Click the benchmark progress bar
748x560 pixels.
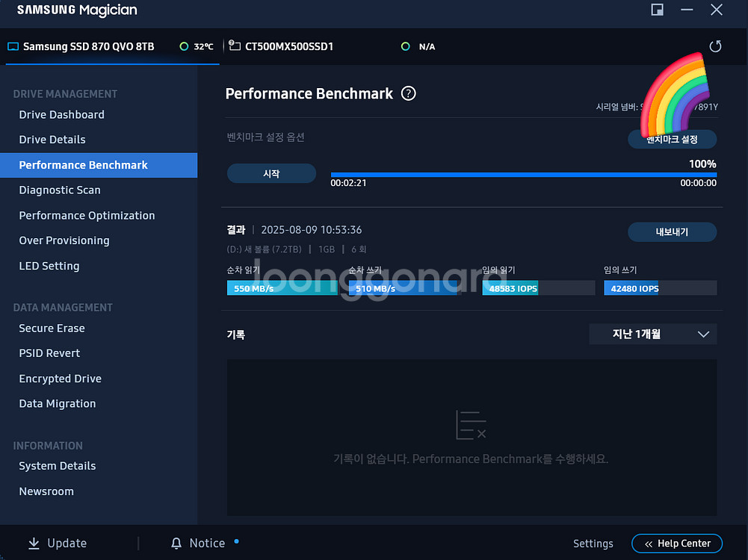click(523, 175)
